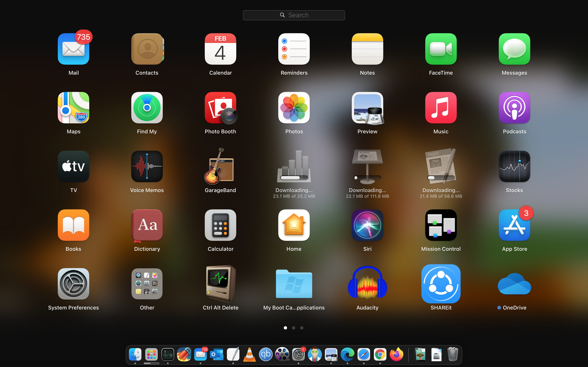Click the Launchpad Search field

(294, 15)
